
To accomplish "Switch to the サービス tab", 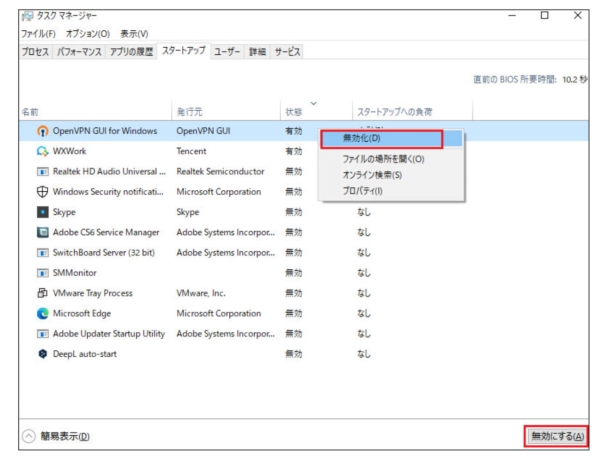I will pyautogui.click(x=287, y=52).
